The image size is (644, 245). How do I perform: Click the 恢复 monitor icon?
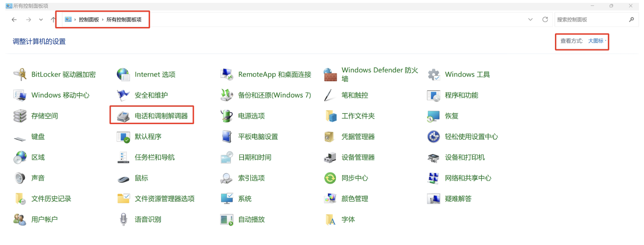(434, 116)
